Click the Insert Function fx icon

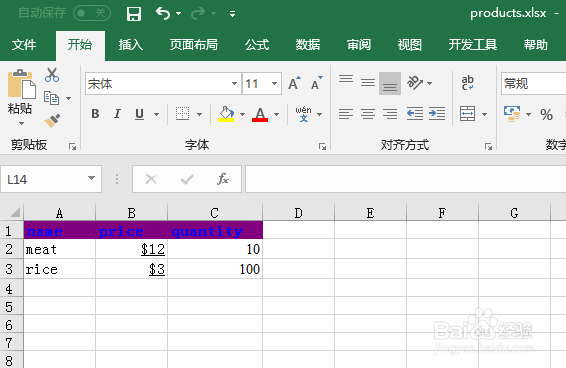[223, 179]
